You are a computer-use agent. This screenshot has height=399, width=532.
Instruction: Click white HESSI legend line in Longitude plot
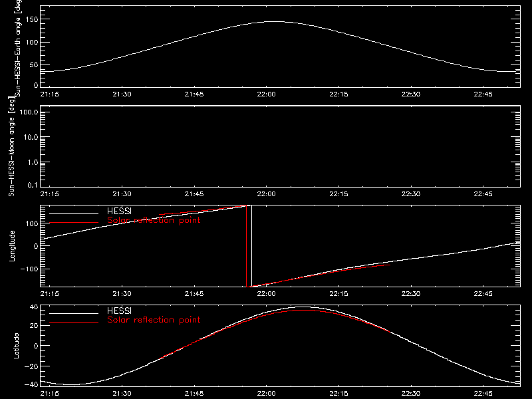74,213
